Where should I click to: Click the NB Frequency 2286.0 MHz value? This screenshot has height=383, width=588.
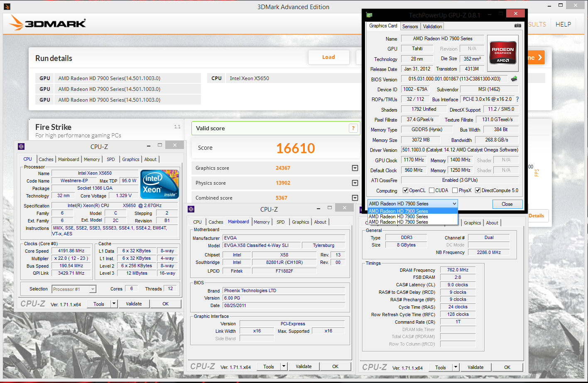(x=489, y=252)
